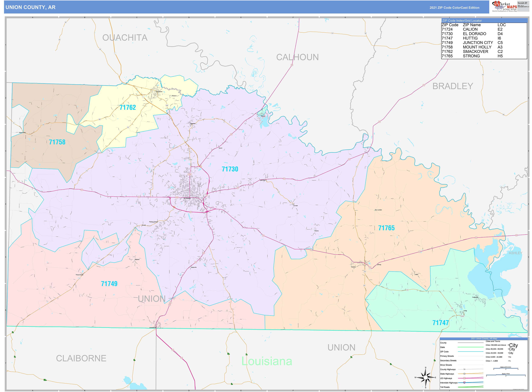Click Minor Streets in the legend
Image resolution: width=532 pixels, height=392 pixels.
click(446, 365)
